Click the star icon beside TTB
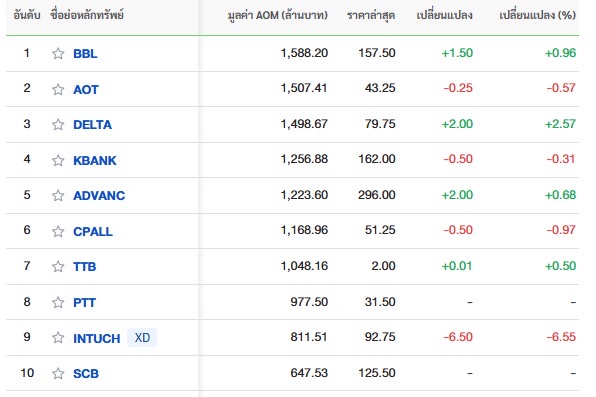596x397 pixels. [58, 266]
